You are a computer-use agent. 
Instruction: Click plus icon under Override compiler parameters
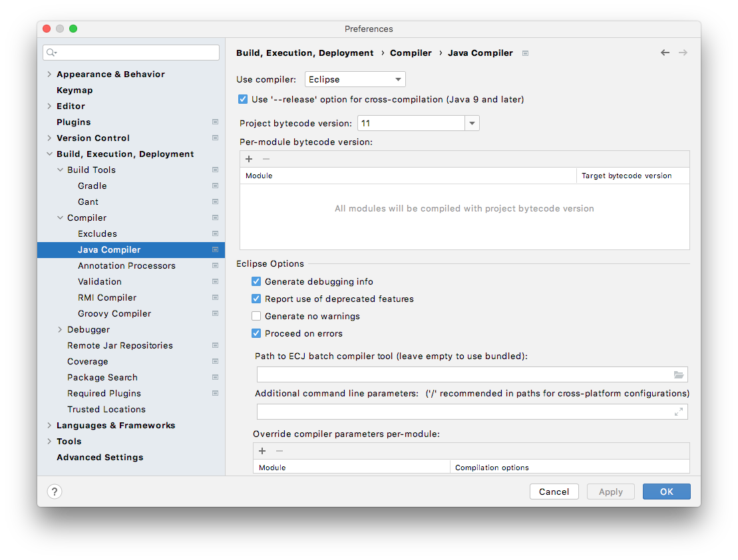(x=262, y=451)
